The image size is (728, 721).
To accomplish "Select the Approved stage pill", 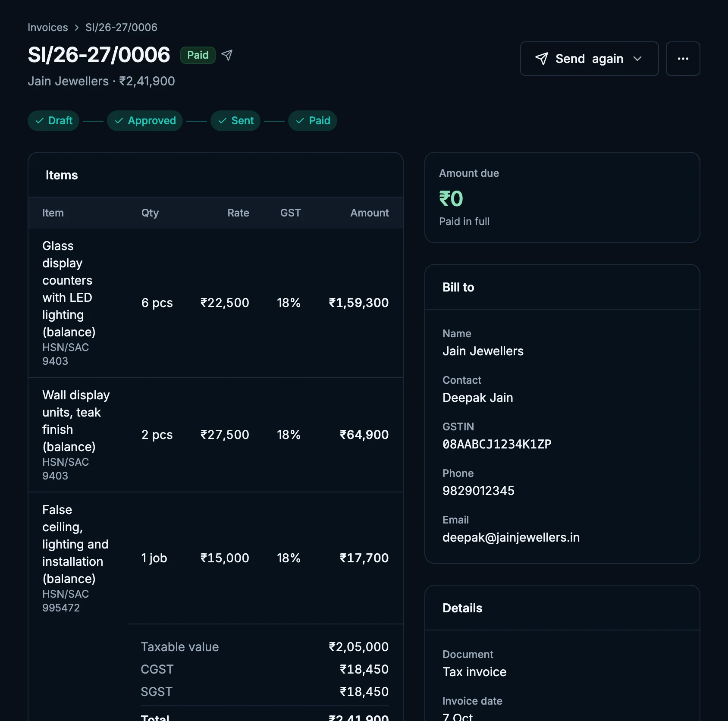I will point(145,121).
